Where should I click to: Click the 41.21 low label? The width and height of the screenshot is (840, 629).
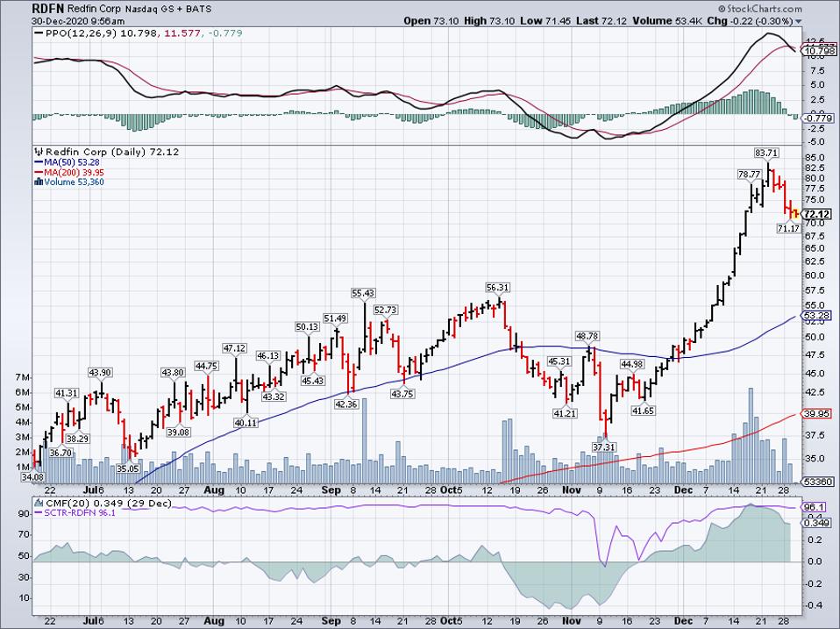click(x=565, y=413)
